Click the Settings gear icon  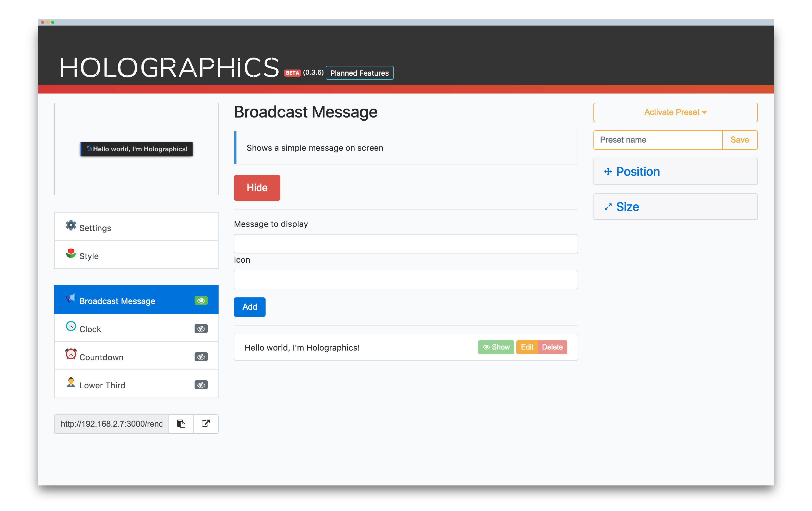[71, 225]
